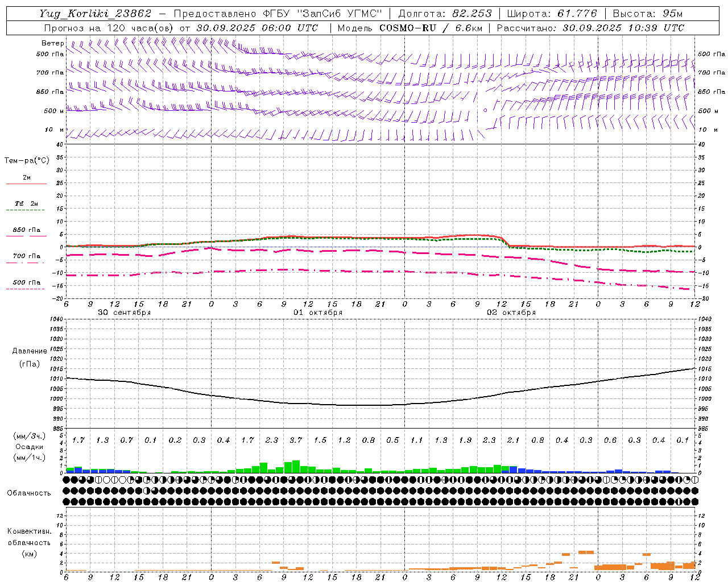Click the Модель COSMO-RU / 6.6км text

pyautogui.click(x=410, y=28)
